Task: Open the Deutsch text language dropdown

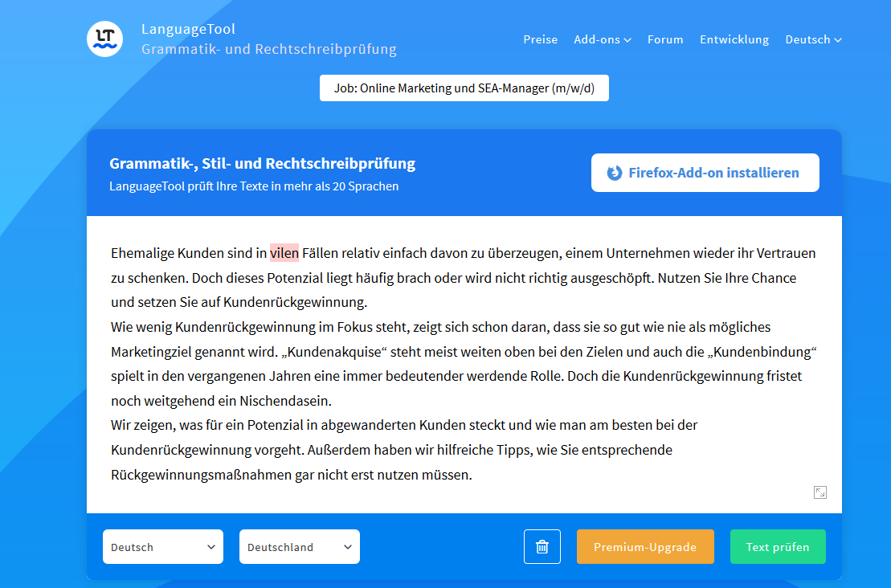Action: click(163, 546)
